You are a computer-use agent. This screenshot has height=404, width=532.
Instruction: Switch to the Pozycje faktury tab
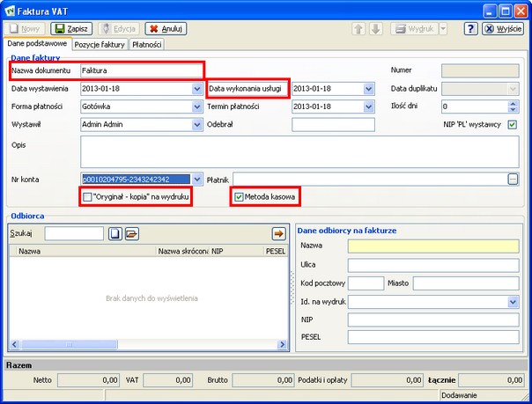click(99, 44)
